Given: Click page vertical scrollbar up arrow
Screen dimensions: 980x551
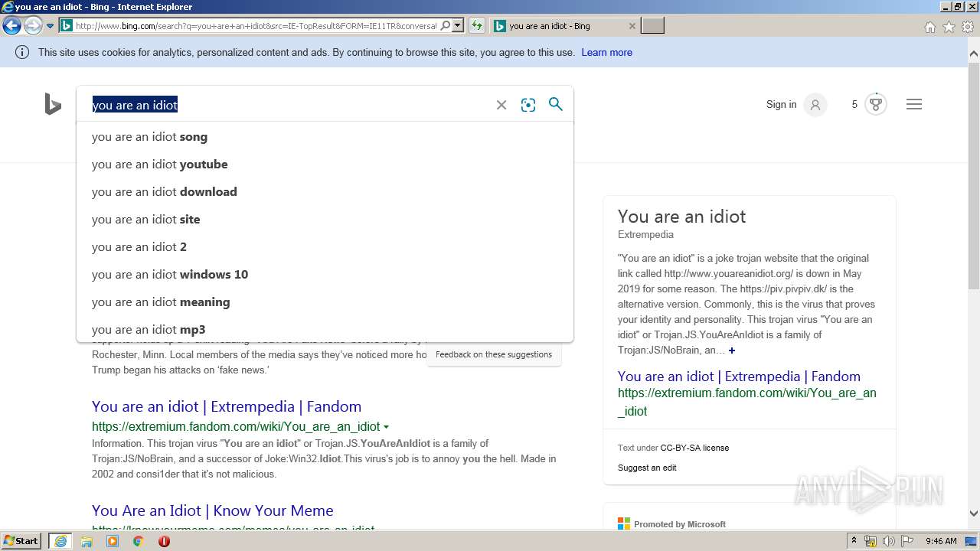Looking at the screenshot, I should (974, 54).
